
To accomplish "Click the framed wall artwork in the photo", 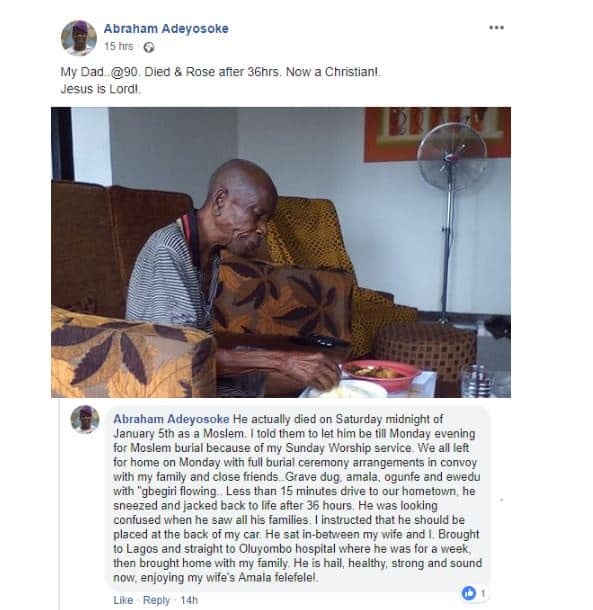I will point(437,134).
